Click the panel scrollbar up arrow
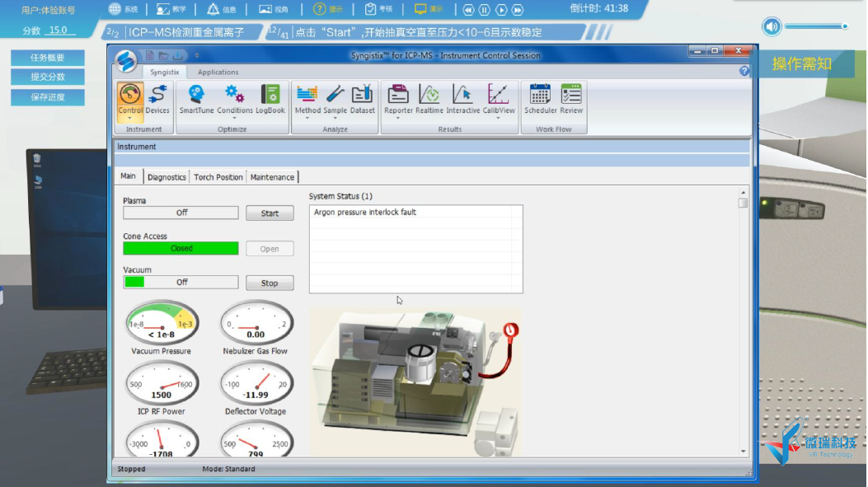Screen dimensions: 868x487 [743, 193]
